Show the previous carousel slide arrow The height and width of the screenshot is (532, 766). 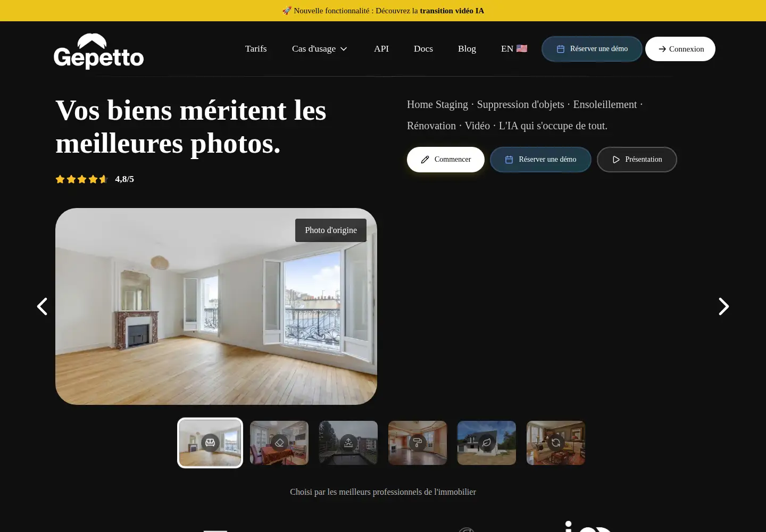[42, 306]
